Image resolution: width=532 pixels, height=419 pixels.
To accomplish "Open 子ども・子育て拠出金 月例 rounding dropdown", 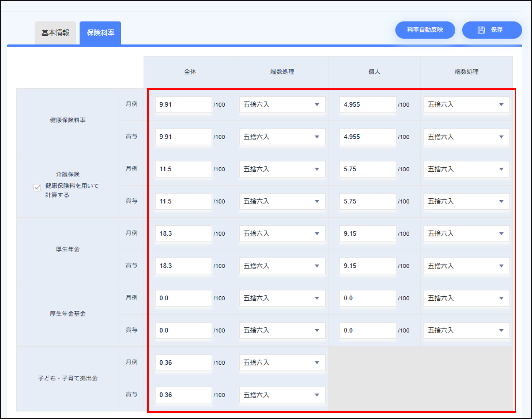I will (282, 363).
